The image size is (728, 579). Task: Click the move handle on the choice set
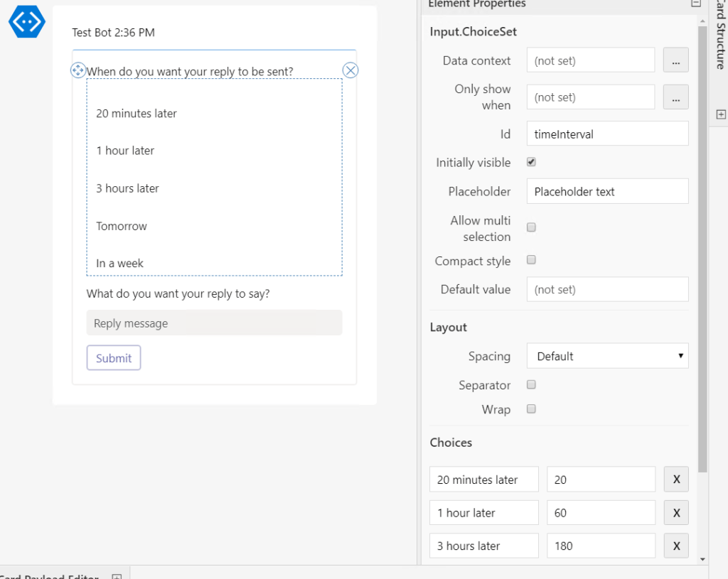tap(78, 70)
